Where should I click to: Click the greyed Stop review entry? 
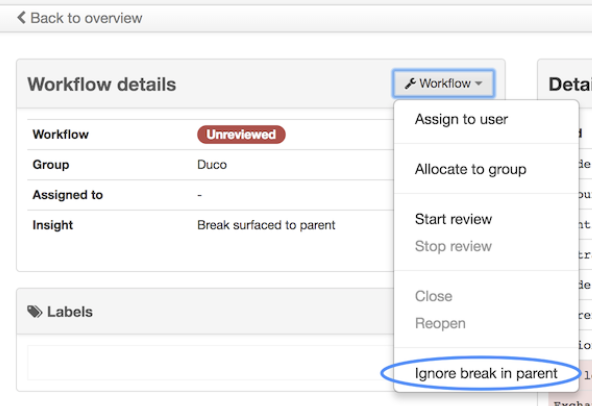click(x=453, y=246)
